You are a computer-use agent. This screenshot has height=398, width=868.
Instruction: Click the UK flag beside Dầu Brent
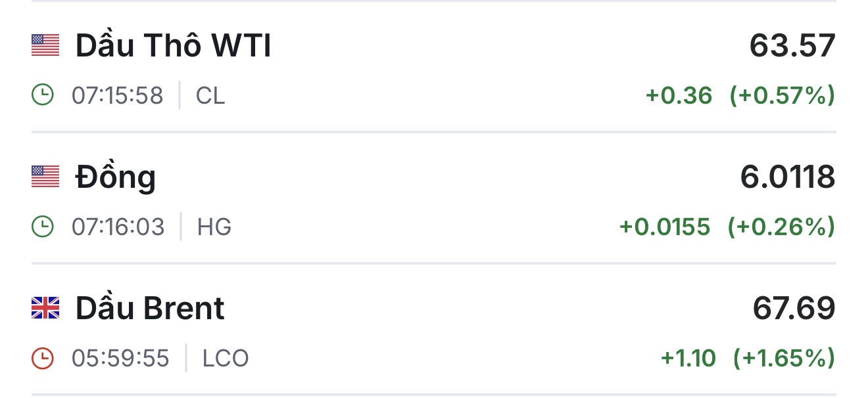pyautogui.click(x=45, y=308)
